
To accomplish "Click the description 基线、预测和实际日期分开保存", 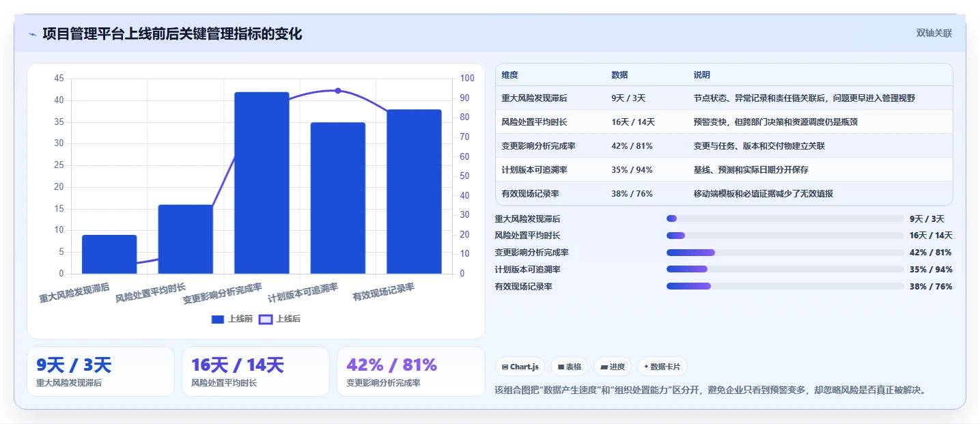I will click(x=751, y=170).
